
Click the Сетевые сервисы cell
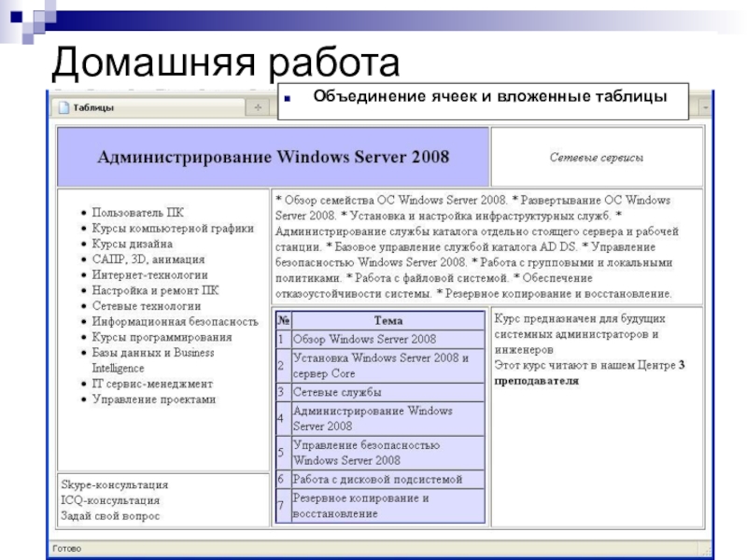coord(596,158)
